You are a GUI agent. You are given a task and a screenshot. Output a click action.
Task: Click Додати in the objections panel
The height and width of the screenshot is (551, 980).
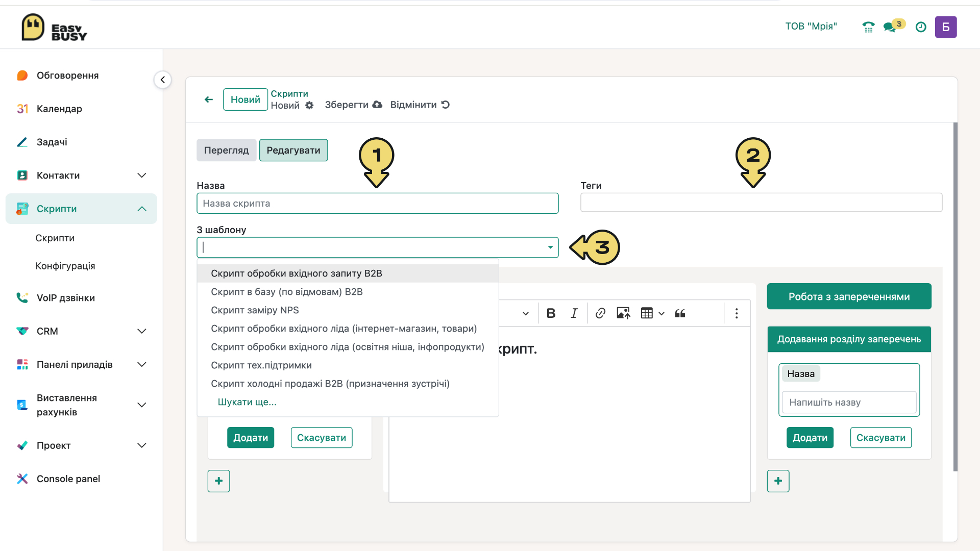[810, 438]
